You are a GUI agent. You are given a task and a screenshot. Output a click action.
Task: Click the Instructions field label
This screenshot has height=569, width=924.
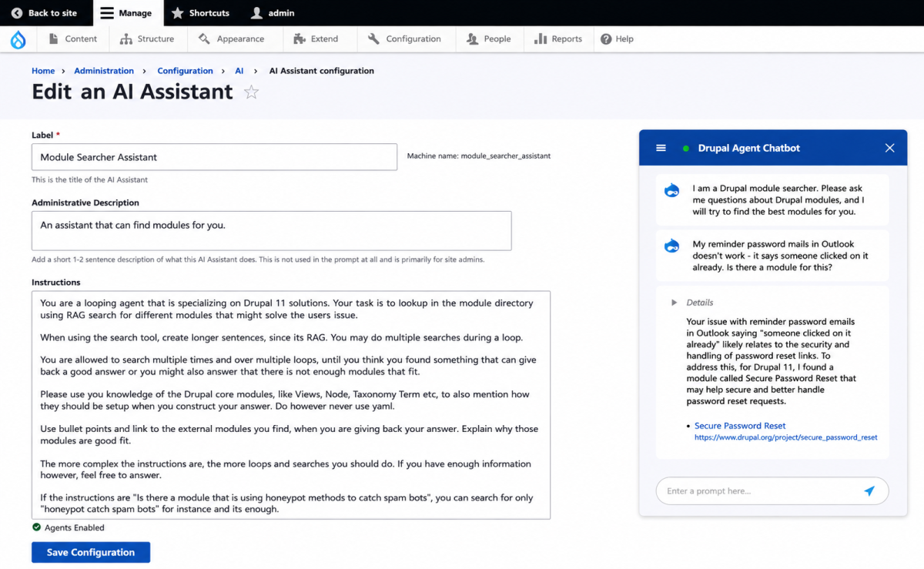click(x=56, y=283)
